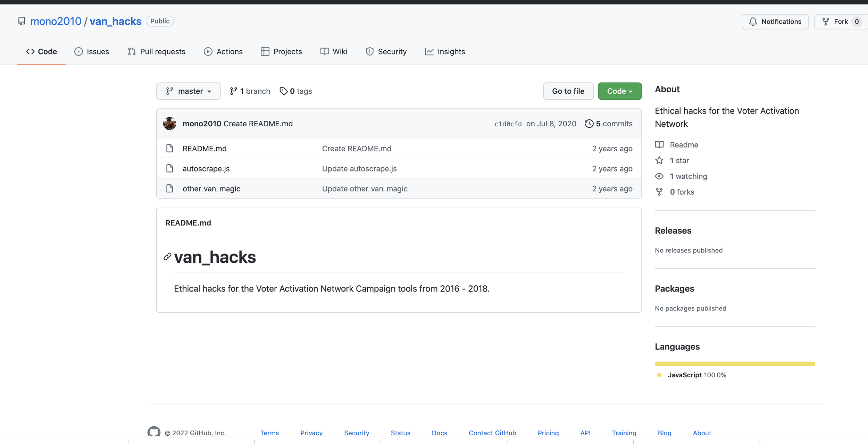Click the anchor link icon beside van_hacks heading

[167, 257]
